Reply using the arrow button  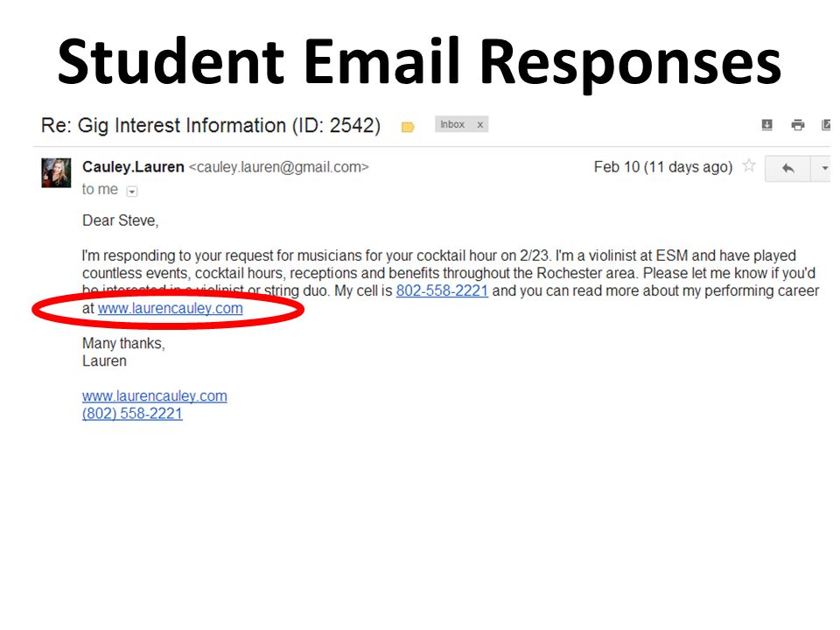coord(787,169)
